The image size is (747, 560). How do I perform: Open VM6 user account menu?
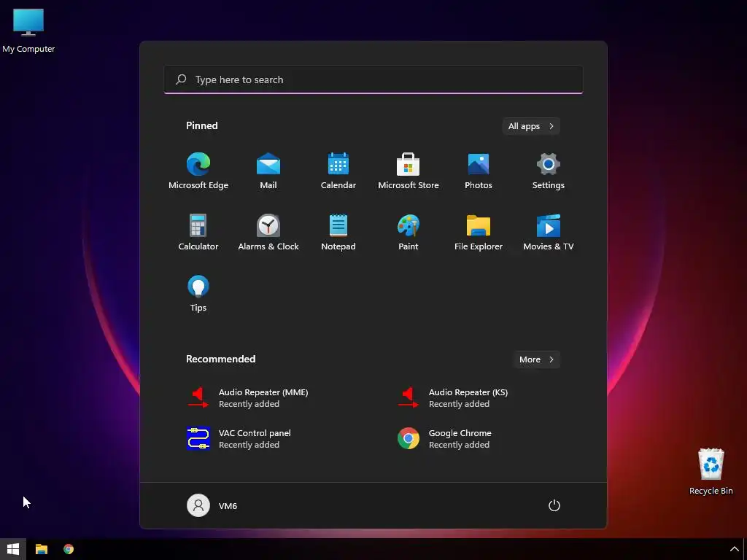click(212, 506)
